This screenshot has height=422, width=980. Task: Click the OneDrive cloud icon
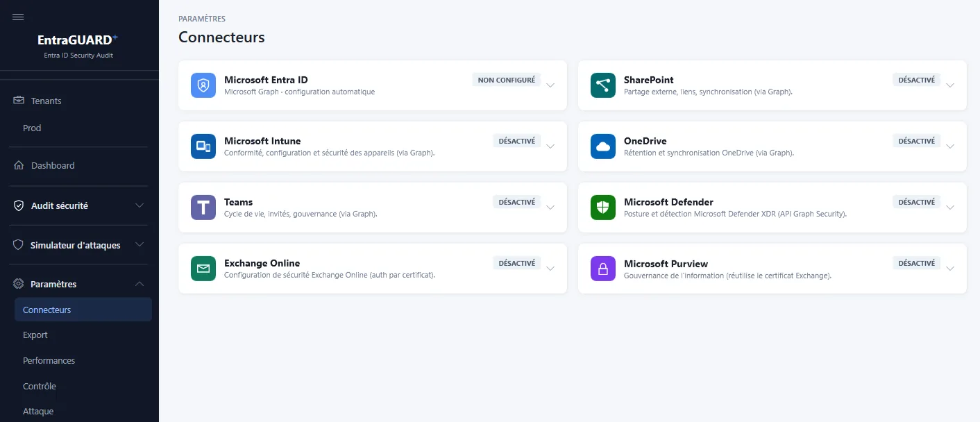[603, 146]
